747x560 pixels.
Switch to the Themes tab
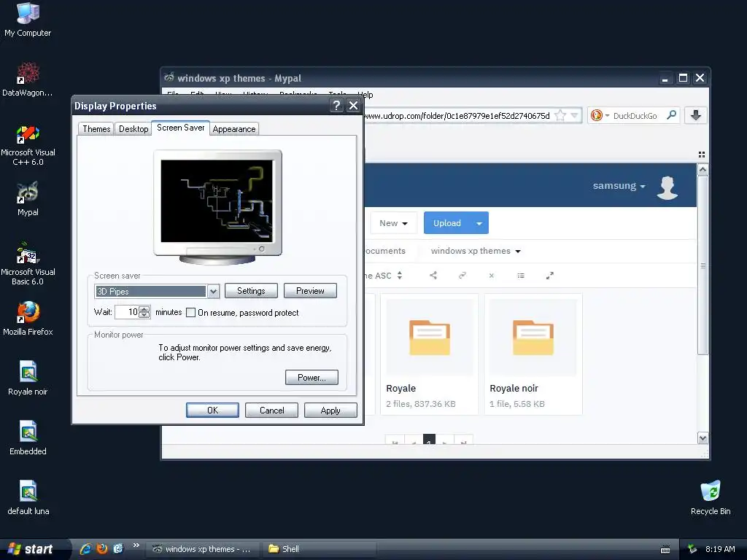coord(96,129)
